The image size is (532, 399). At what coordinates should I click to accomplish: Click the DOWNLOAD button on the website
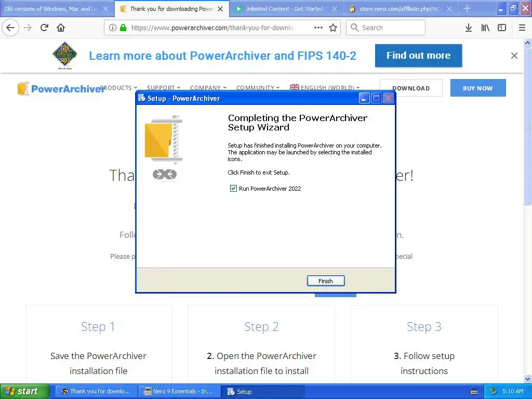click(411, 88)
